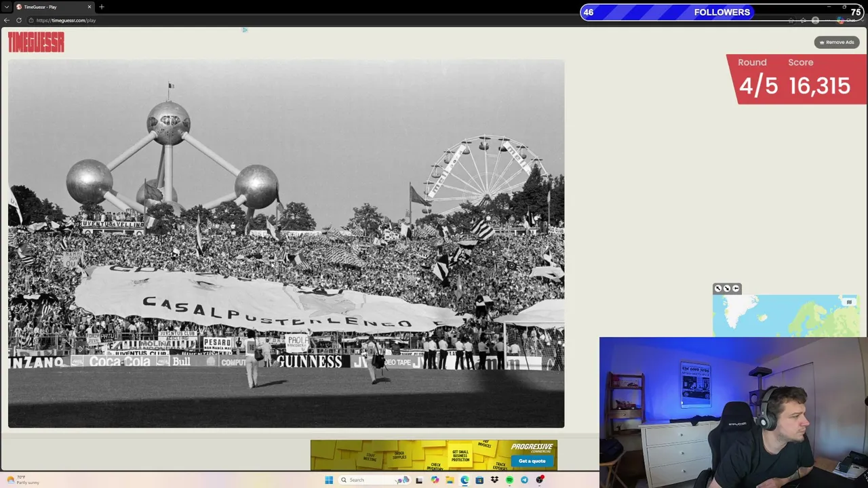Switch map style with the map layer icon
This screenshot has width=868, height=488.
[849, 302]
